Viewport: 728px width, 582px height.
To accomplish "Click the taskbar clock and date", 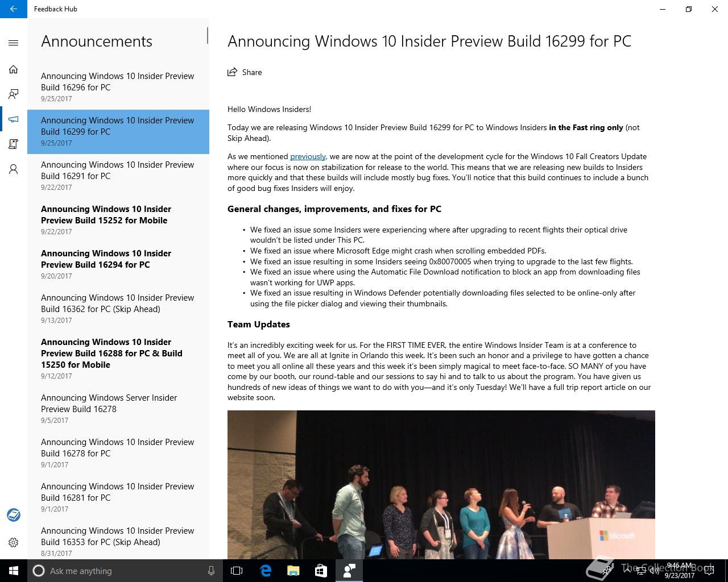I will tap(680, 571).
